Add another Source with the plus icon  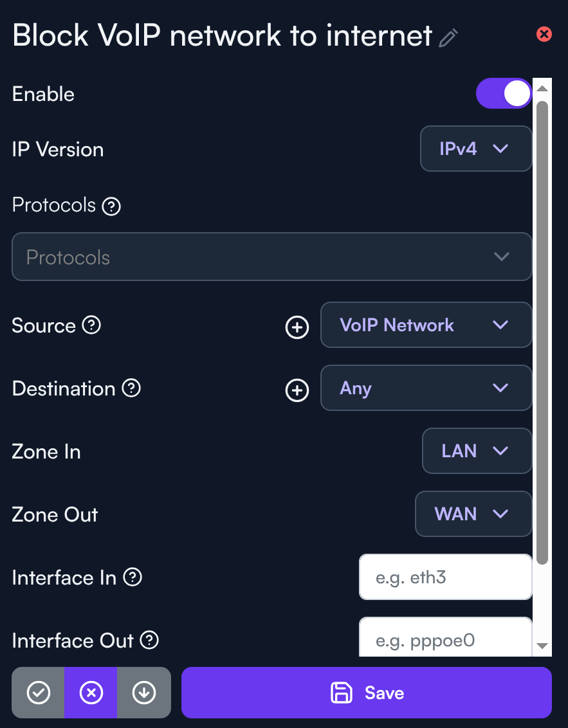(297, 327)
